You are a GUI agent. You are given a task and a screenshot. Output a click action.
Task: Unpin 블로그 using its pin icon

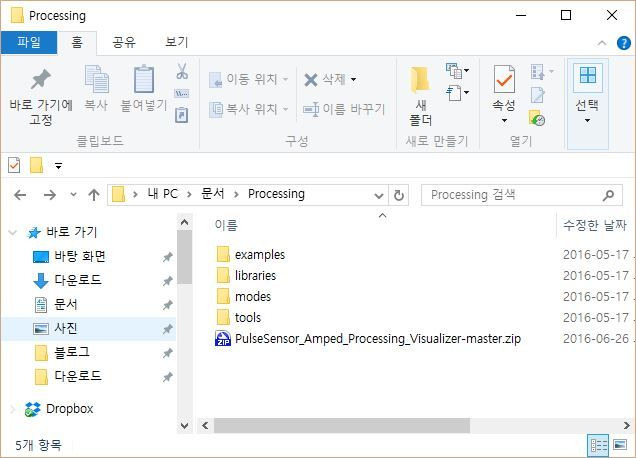point(168,353)
